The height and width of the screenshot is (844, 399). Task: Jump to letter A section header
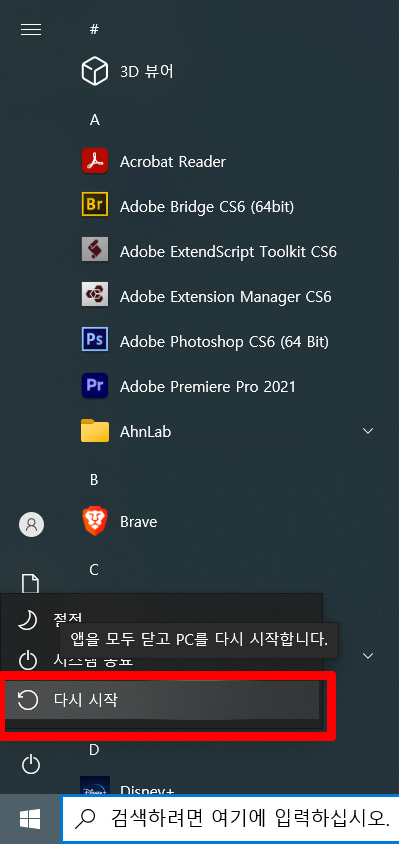pos(95,120)
